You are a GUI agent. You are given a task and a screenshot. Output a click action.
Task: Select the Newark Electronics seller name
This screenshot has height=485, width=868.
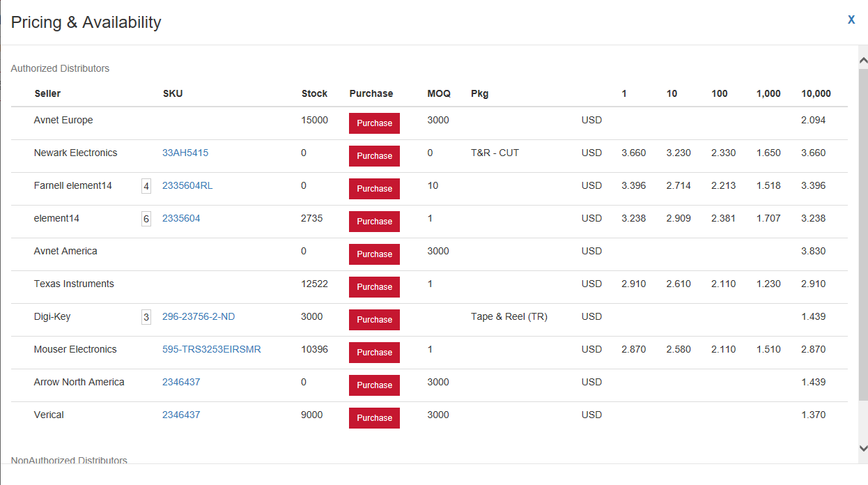coord(75,153)
